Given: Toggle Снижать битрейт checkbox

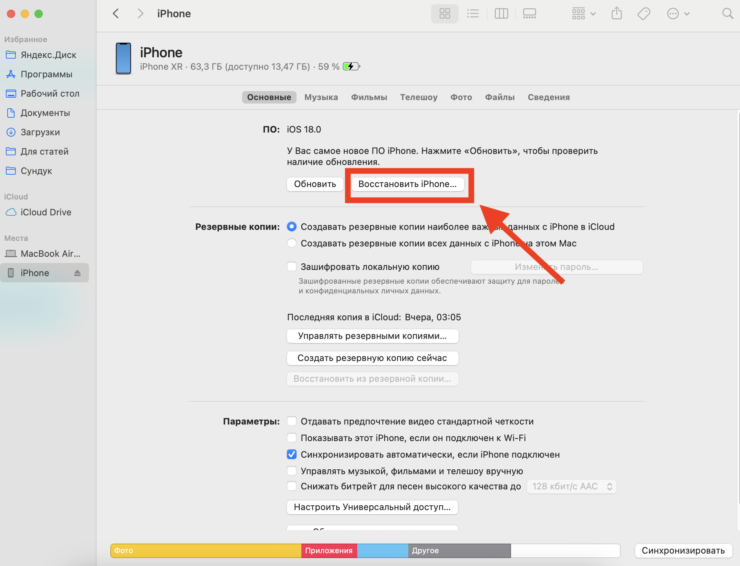Looking at the screenshot, I should tap(292, 486).
